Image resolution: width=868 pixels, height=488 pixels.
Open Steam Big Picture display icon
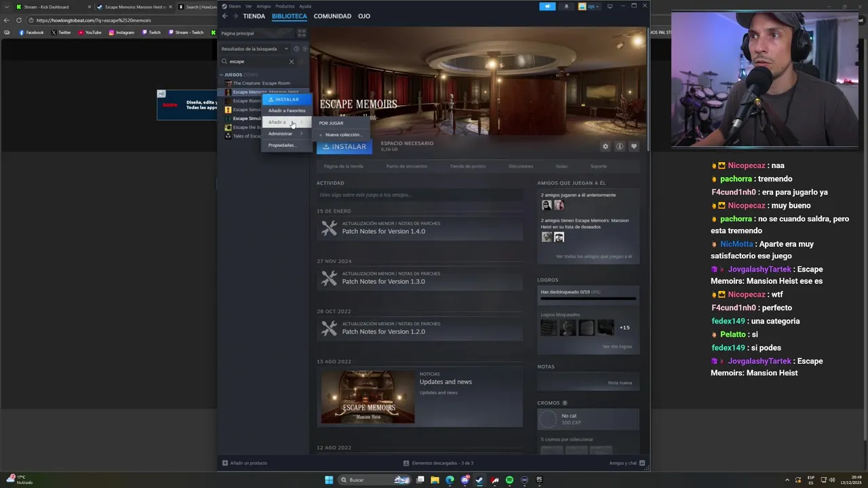coord(610,6)
